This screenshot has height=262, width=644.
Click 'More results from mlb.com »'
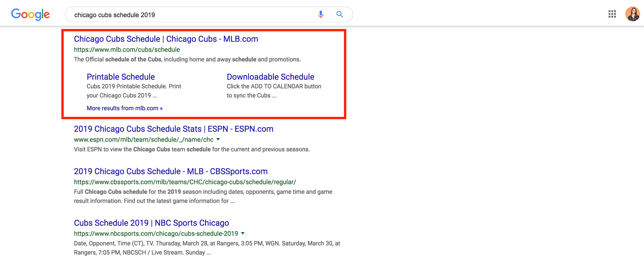coord(125,108)
